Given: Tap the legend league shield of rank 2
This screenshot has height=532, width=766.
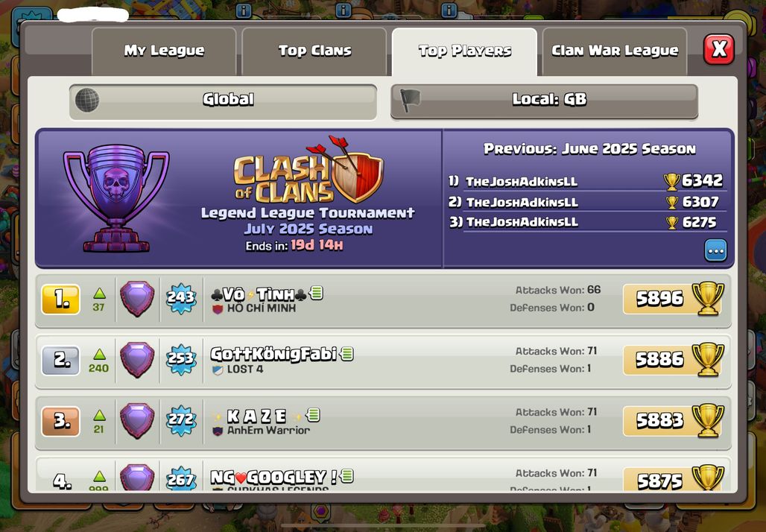Looking at the screenshot, I should coord(137,360).
